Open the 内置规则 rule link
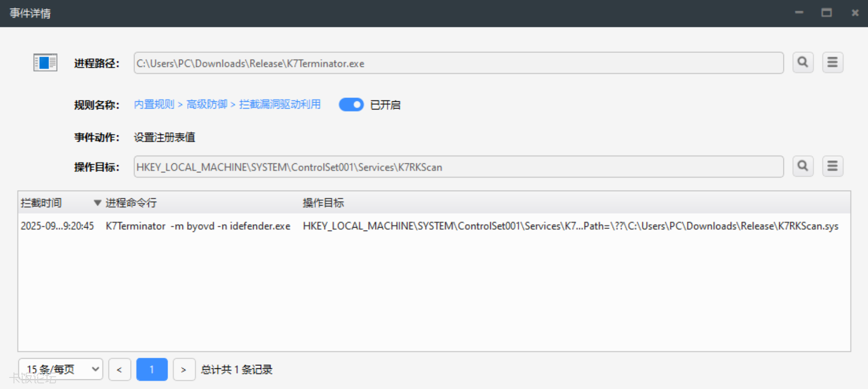The image size is (868, 389). pos(154,104)
